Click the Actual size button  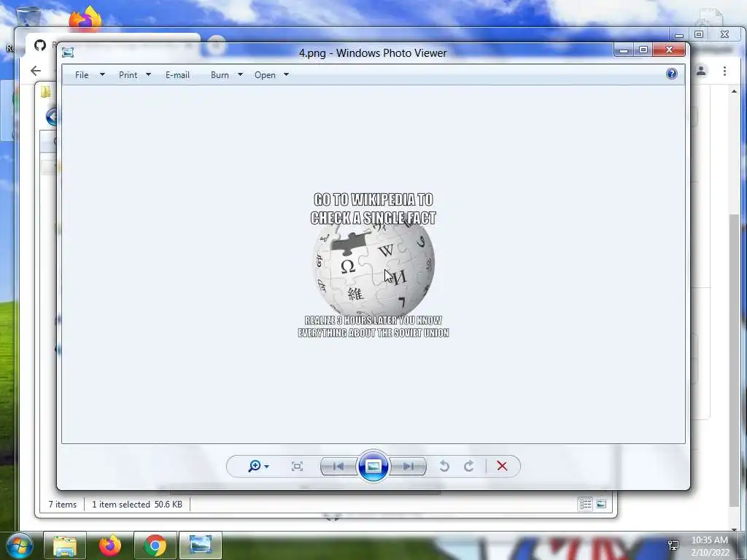tap(297, 466)
